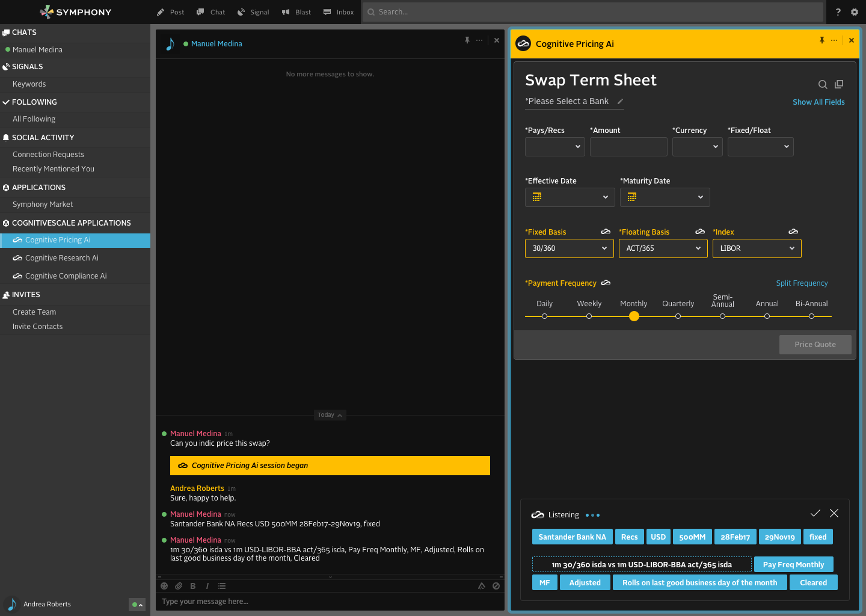866x616 pixels.
Task: Click the Santander Bank NA tag
Action: tap(573, 537)
